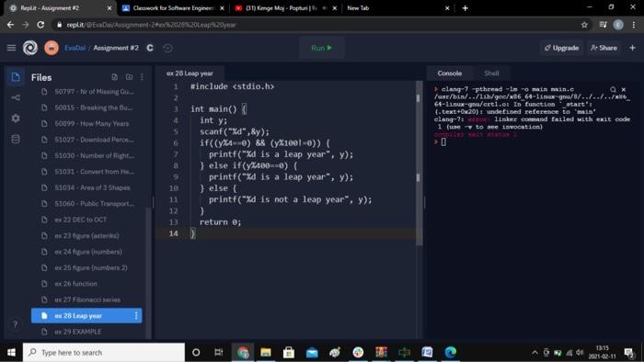This screenshot has height=362, width=644.
Task: Open the Settings gear sidebar icon
Action: coord(16,119)
